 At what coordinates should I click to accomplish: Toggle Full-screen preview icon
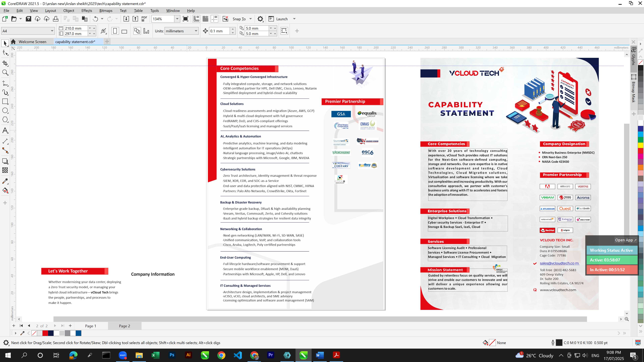click(x=185, y=19)
